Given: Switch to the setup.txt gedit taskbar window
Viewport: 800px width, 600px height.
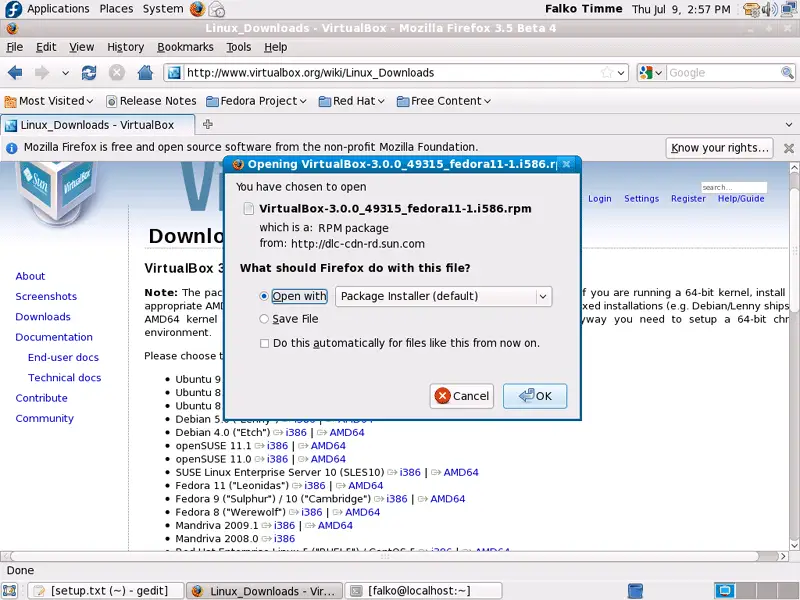Looking at the screenshot, I should (105, 591).
